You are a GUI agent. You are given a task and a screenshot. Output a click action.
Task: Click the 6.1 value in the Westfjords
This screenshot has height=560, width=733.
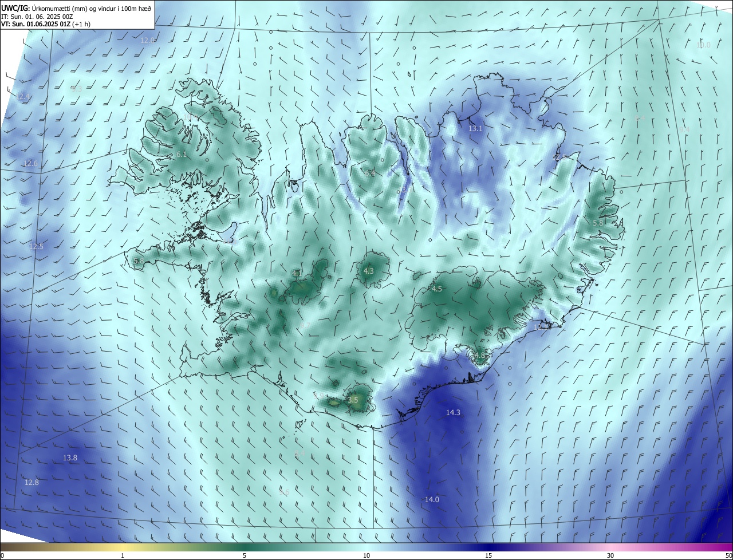[x=182, y=154]
